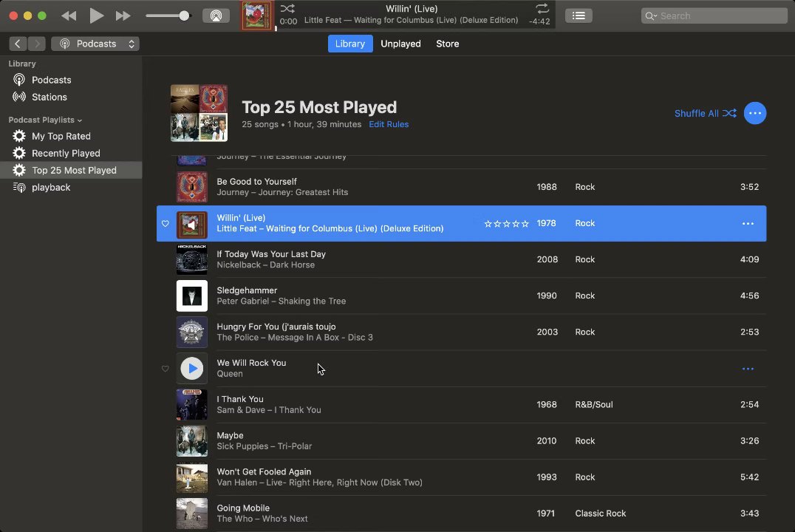795x532 pixels.
Task: Open the Podcasts media picker dropdown
Action: point(95,44)
